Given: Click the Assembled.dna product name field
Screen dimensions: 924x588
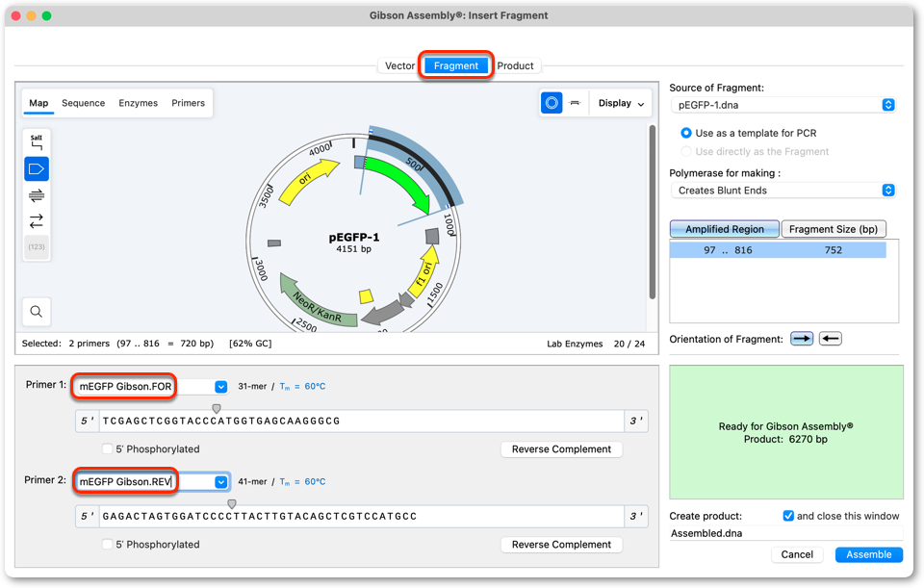Looking at the screenshot, I should (786, 533).
